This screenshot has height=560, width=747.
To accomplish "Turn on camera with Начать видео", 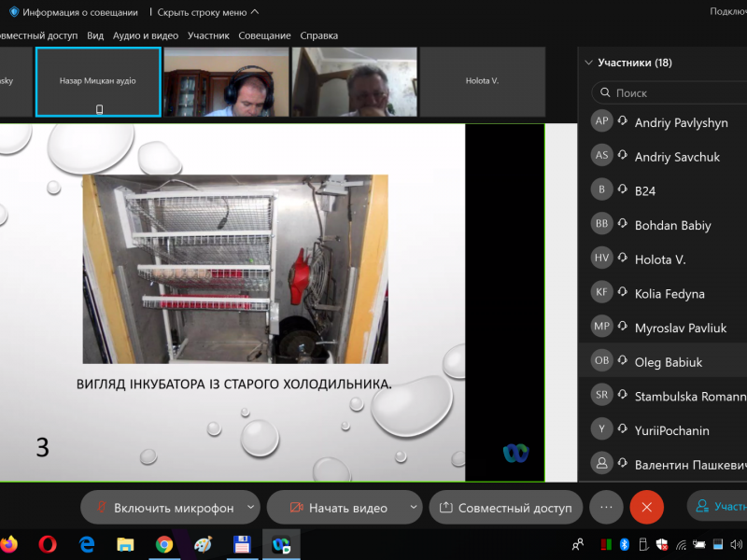I will [x=337, y=508].
